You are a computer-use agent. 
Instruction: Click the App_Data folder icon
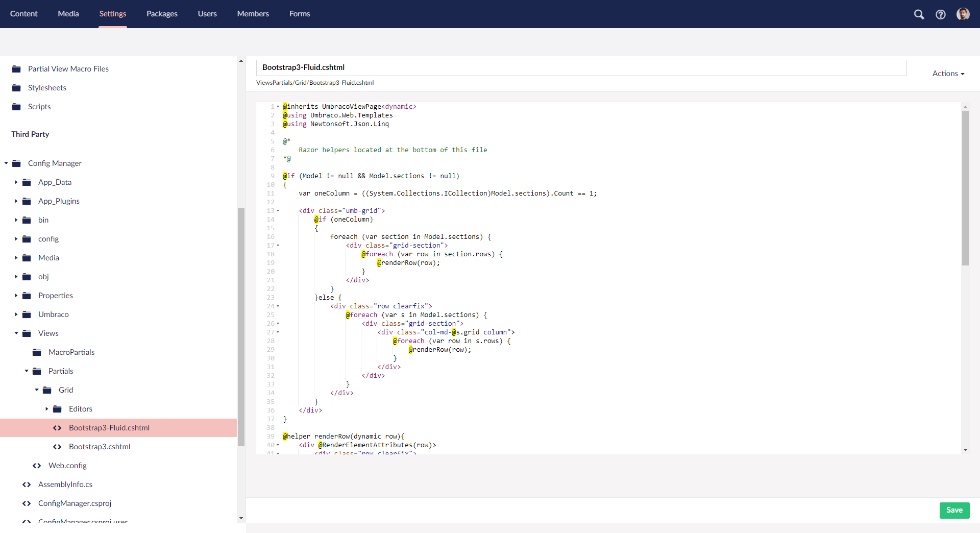27,182
